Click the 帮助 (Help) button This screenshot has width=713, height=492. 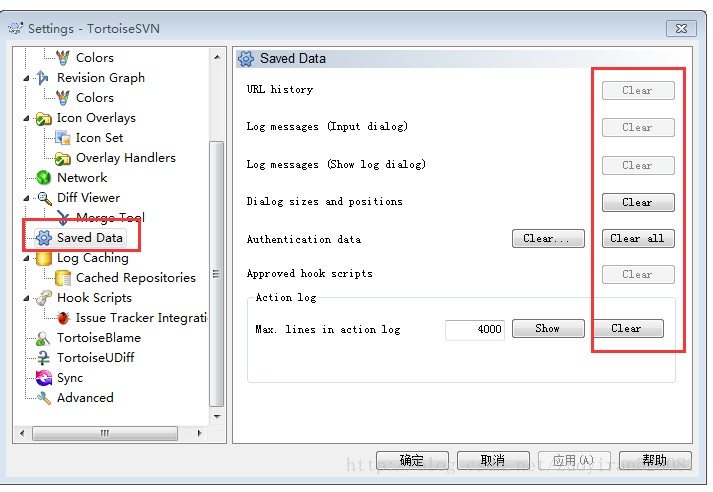pyautogui.click(x=655, y=461)
